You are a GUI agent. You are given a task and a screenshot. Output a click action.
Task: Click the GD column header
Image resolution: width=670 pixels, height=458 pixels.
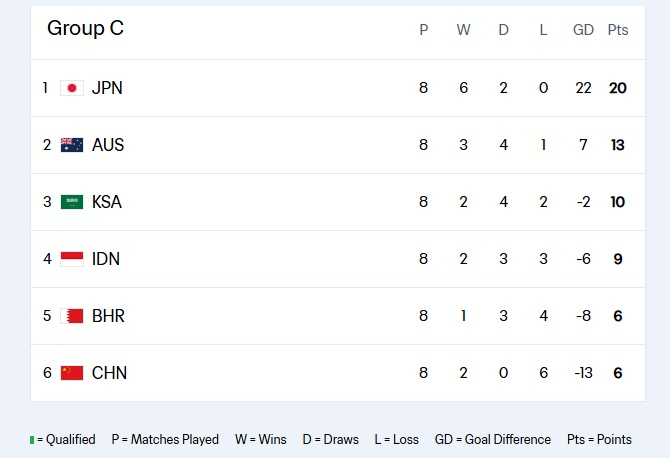click(583, 30)
